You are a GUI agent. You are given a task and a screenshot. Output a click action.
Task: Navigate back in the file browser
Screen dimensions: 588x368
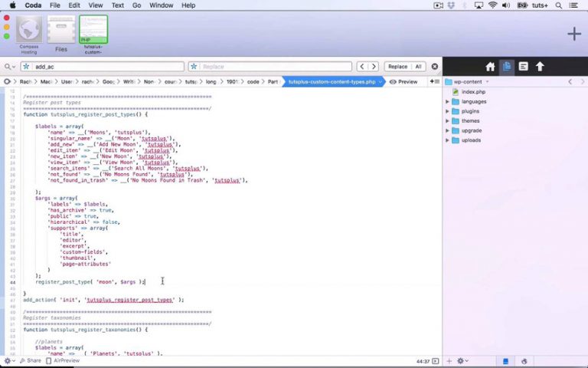(570, 81)
